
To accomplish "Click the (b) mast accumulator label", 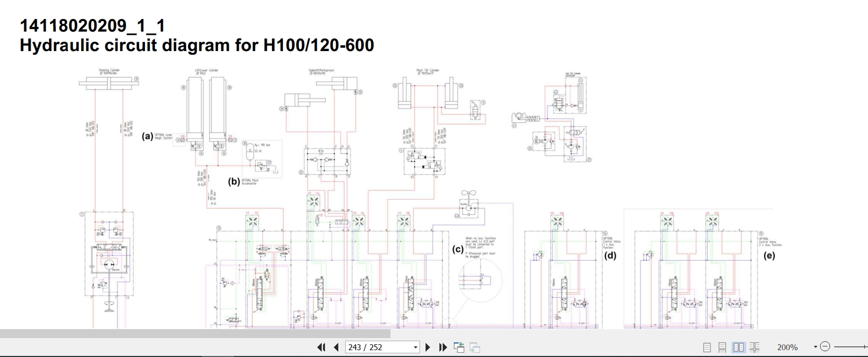I will point(234,182).
